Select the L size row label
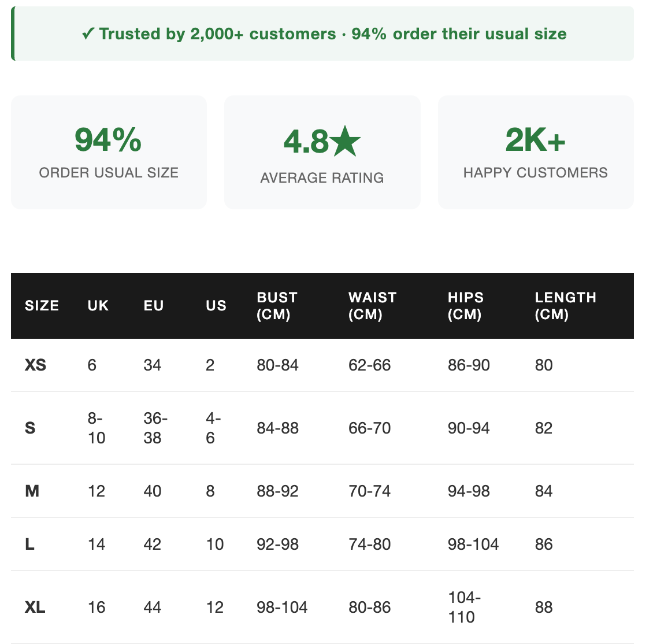Image resolution: width=653 pixels, height=644 pixels. click(x=29, y=545)
